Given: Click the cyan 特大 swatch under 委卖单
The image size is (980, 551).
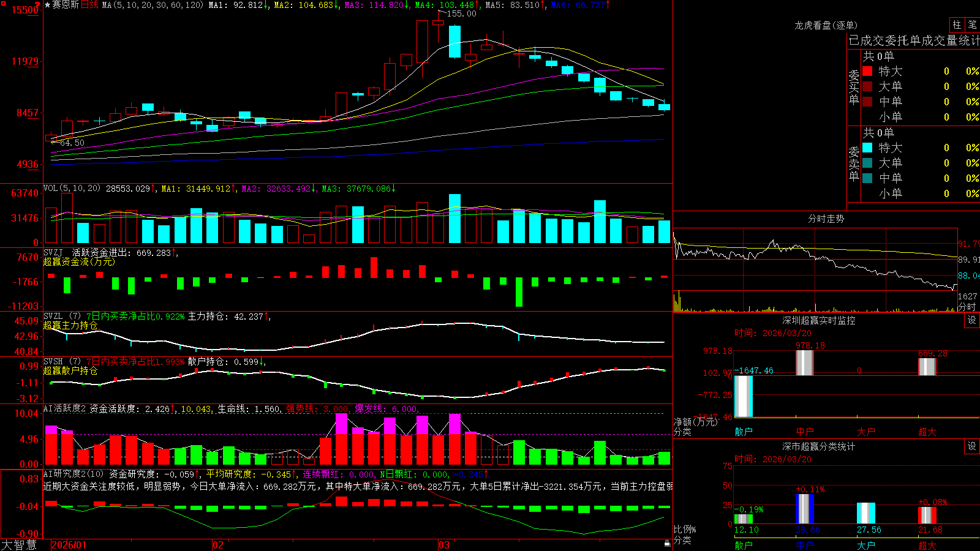Looking at the screenshot, I should (867, 148).
